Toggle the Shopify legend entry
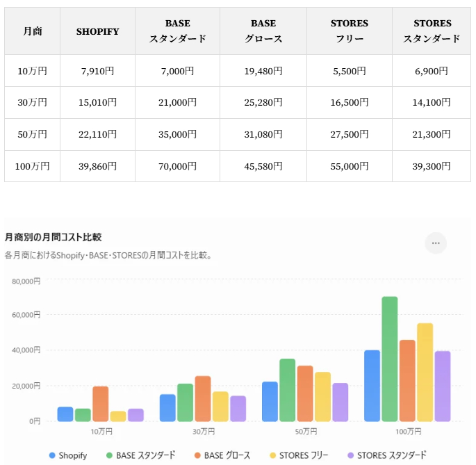 [68, 455]
